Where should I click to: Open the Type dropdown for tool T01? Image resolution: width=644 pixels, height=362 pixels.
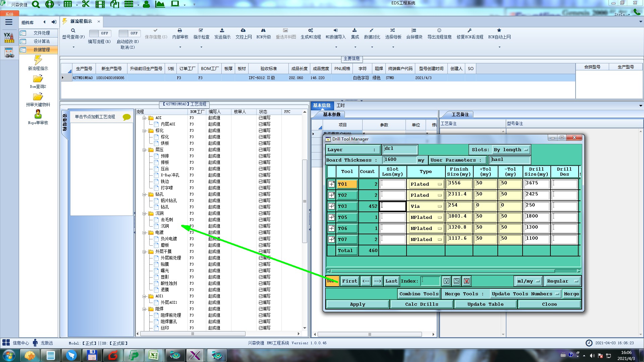tap(426, 184)
